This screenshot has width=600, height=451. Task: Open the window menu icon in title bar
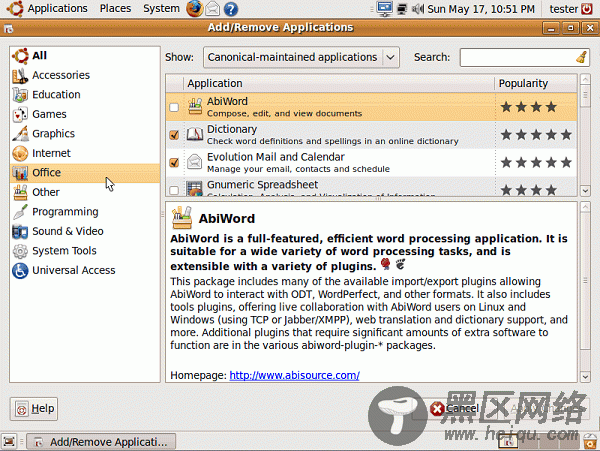pyautogui.click(x=8, y=28)
